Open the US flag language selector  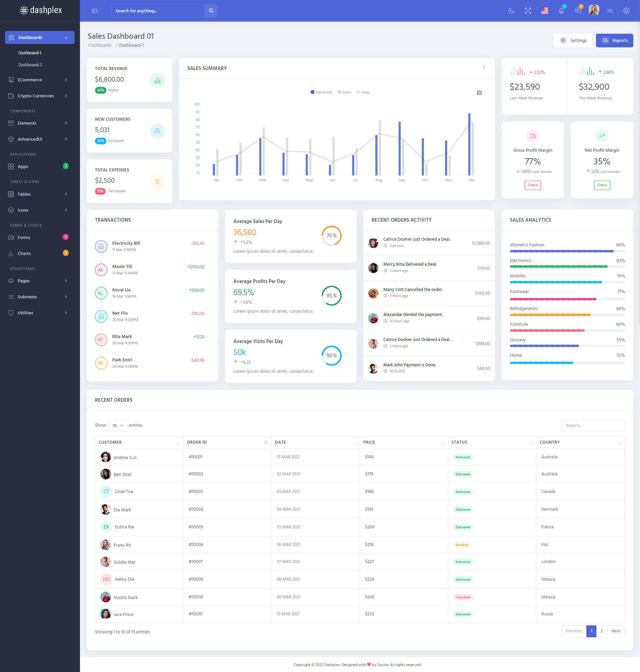[544, 11]
